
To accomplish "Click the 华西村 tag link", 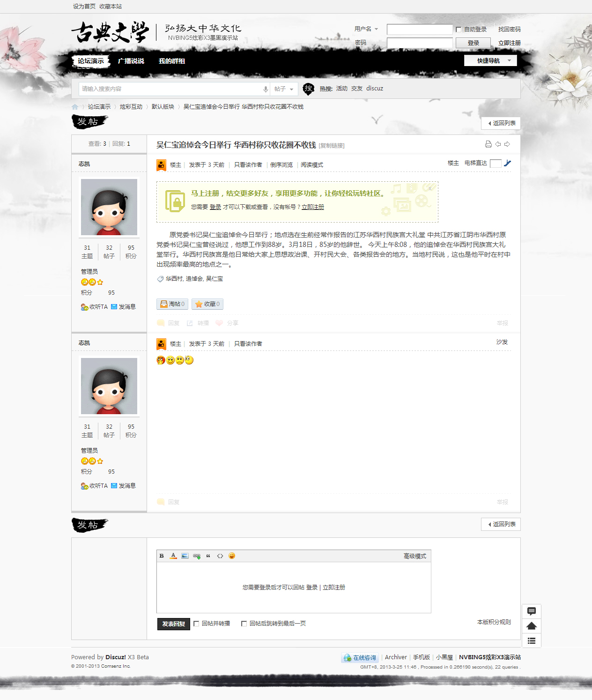I will (174, 279).
